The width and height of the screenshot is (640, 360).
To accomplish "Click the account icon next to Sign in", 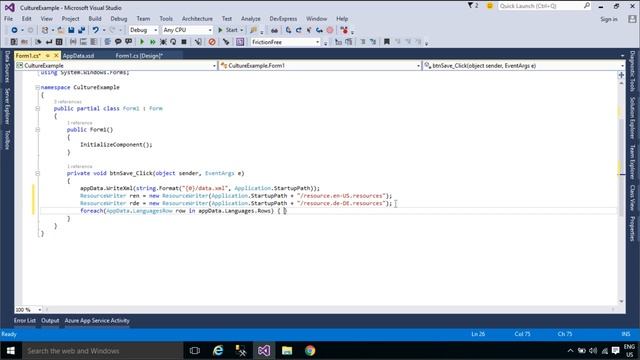I will coord(632,19).
